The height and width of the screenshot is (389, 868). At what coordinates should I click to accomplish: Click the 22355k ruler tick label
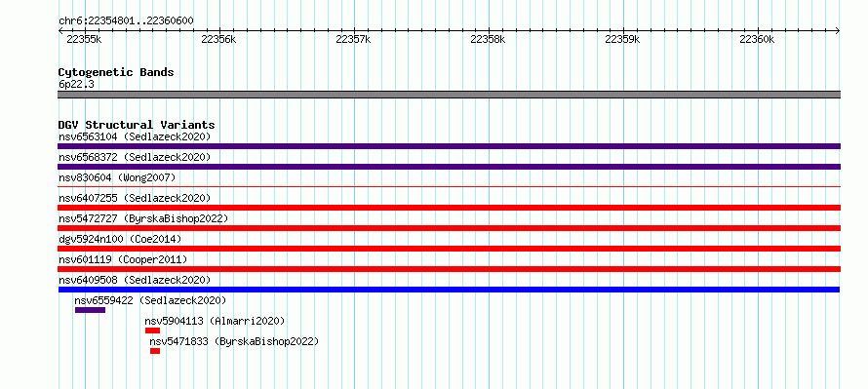(x=84, y=39)
